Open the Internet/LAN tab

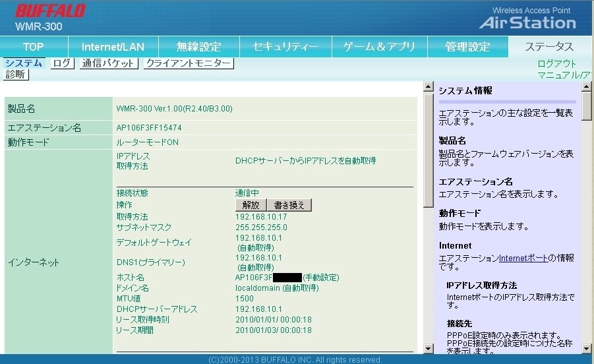pyautogui.click(x=113, y=47)
